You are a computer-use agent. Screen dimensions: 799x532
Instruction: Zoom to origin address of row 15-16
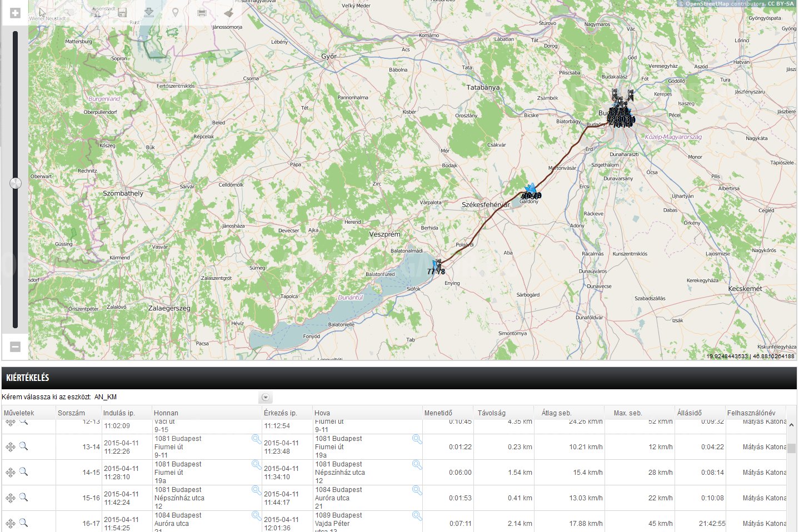click(x=256, y=490)
